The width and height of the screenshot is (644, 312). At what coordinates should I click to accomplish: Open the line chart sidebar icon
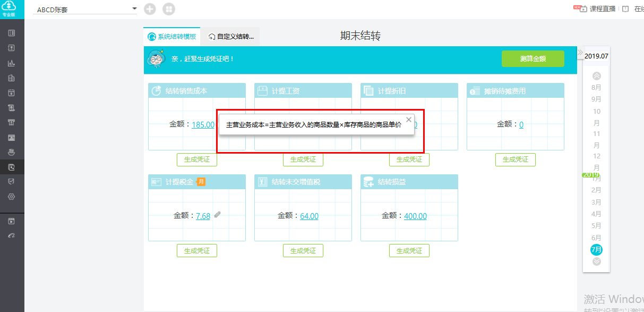[12, 63]
